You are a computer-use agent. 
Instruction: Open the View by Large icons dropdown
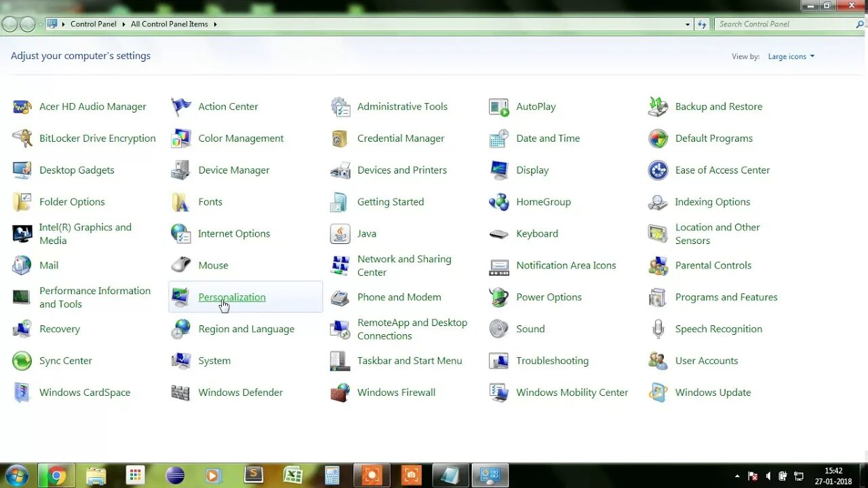click(x=791, y=56)
